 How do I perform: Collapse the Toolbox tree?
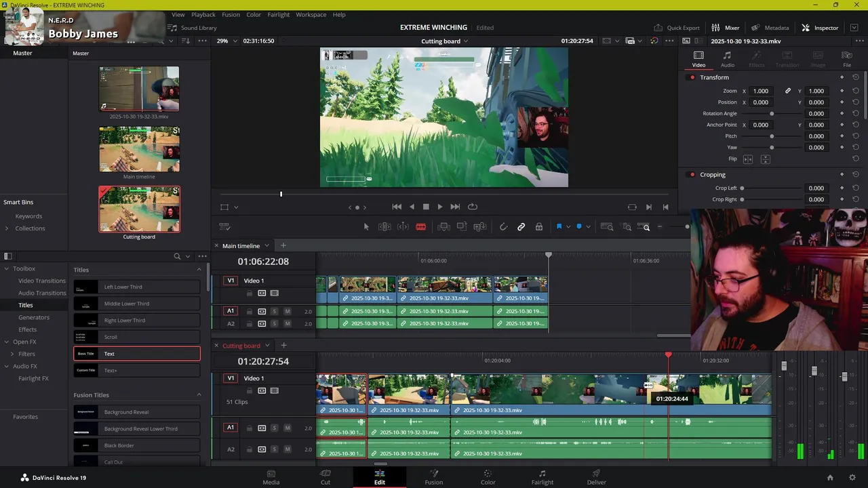point(6,268)
